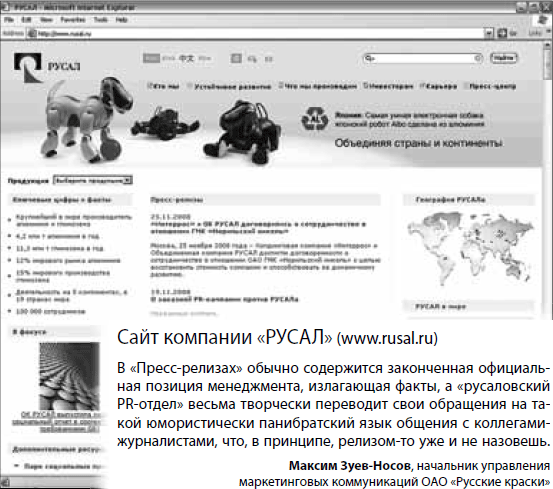
Task: Switch site language to ENG
Action: [169, 59]
